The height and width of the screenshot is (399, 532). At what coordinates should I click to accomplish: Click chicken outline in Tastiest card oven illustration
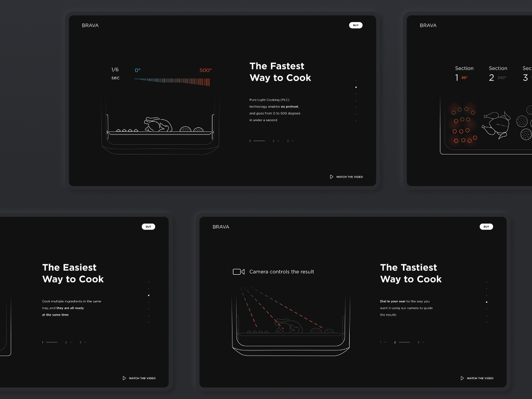(289, 326)
